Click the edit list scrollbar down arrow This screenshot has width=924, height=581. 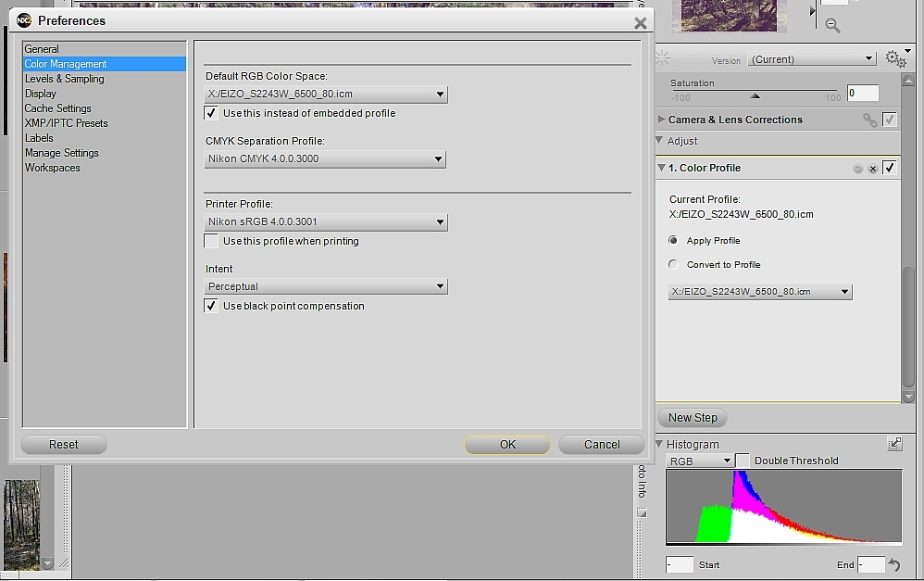click(x=908, y=397)
